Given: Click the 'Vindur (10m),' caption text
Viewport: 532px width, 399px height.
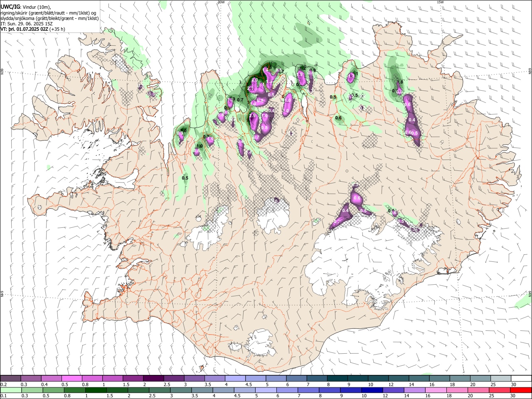Looking at the screenshot, I should (36, 7).
